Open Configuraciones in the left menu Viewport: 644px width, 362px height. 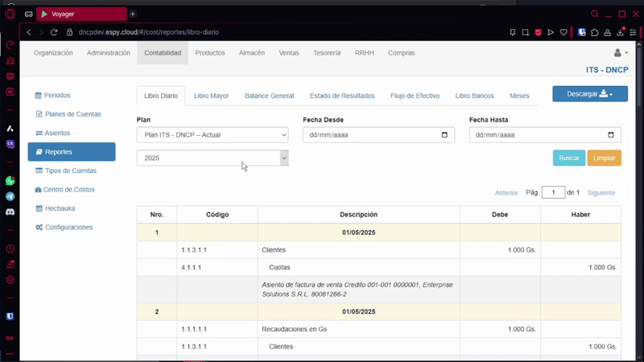tap(68, 228)
